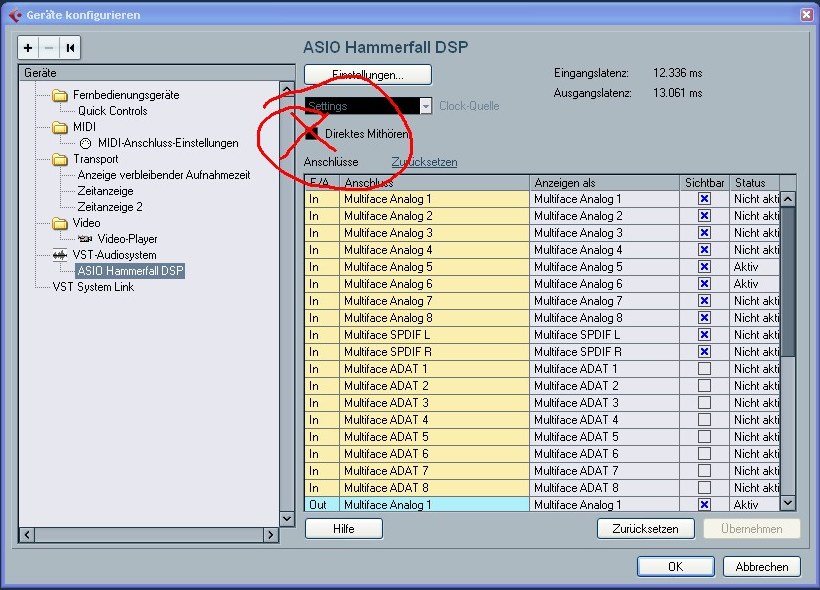This screenshot has height=590, width=820.
Task: Click Anschlüsse table scroll down arrow
Action: click(788, 503)
